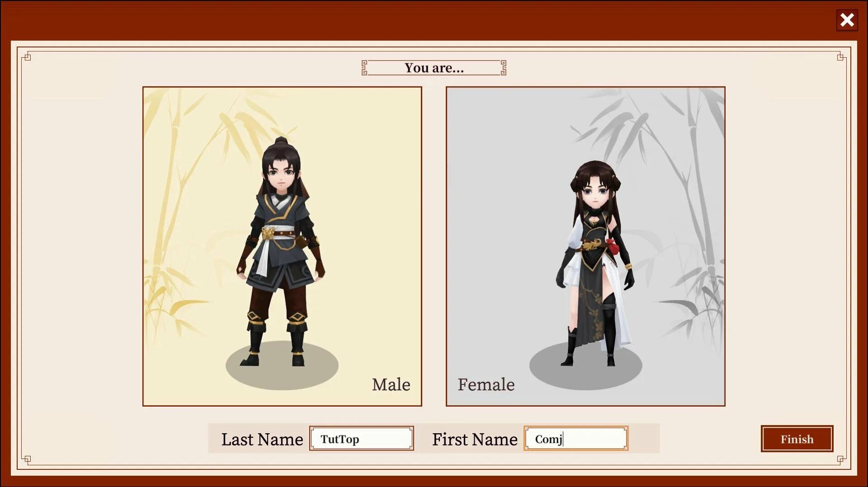Image resolution: width=868 pixels, height=487 pixels.
Task: Click the bottom-right corner frame ornament
Action: coord(841,459)
